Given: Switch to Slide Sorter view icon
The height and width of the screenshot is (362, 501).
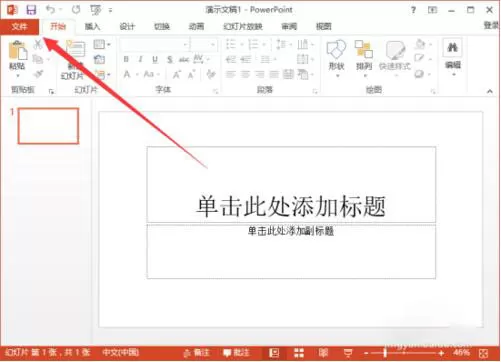Looking at the screenshot, I should 299,353.
